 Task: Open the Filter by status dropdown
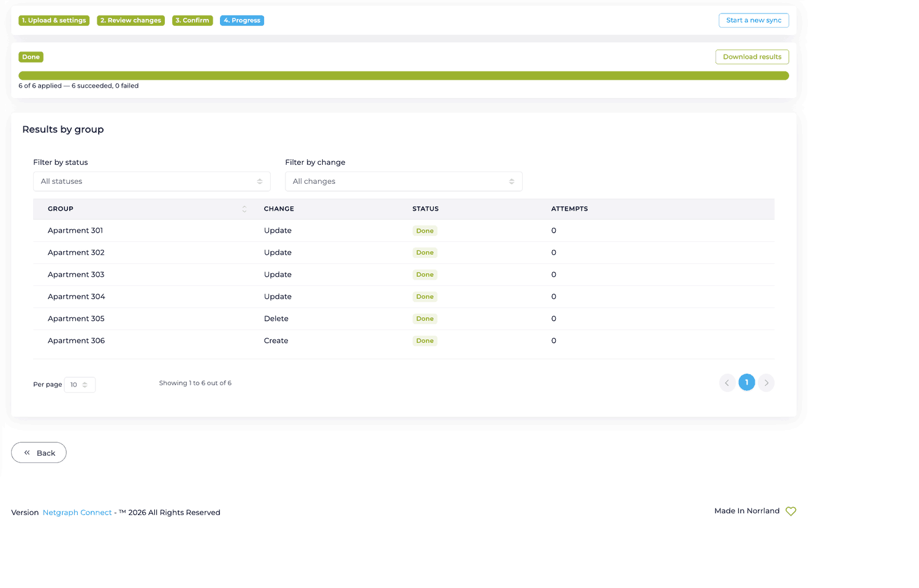point(151,181)
